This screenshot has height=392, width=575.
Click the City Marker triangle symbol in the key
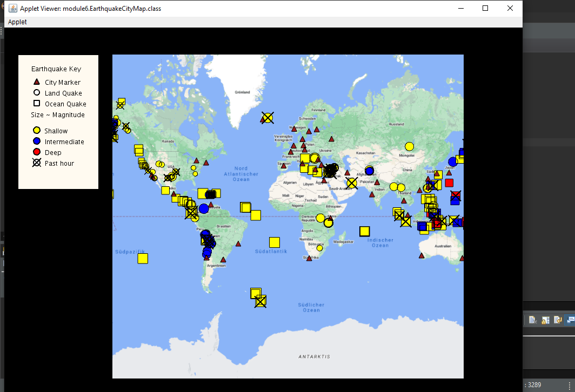(36, 82)
